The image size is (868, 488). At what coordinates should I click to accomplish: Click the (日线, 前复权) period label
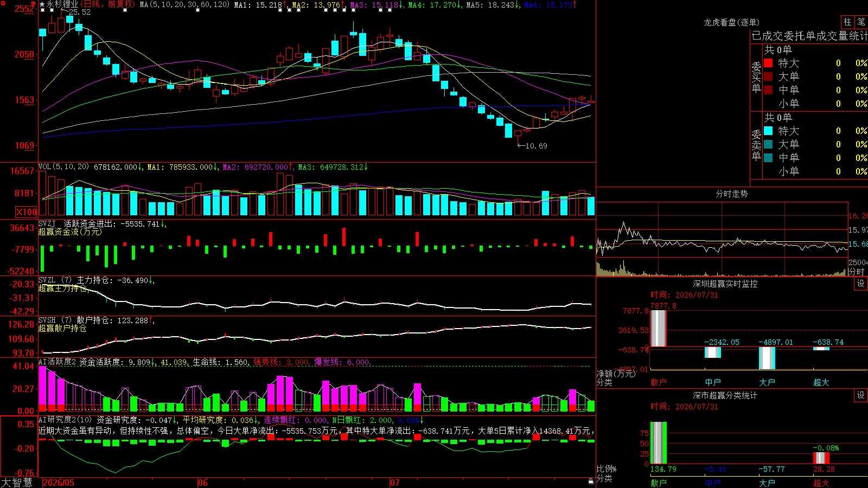pyautogui.click(x=107, y=4)
